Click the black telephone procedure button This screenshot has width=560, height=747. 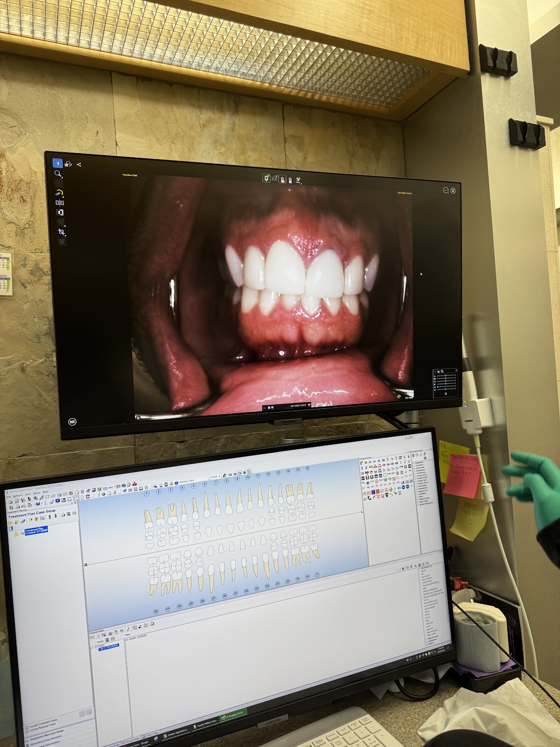(369, 498)
